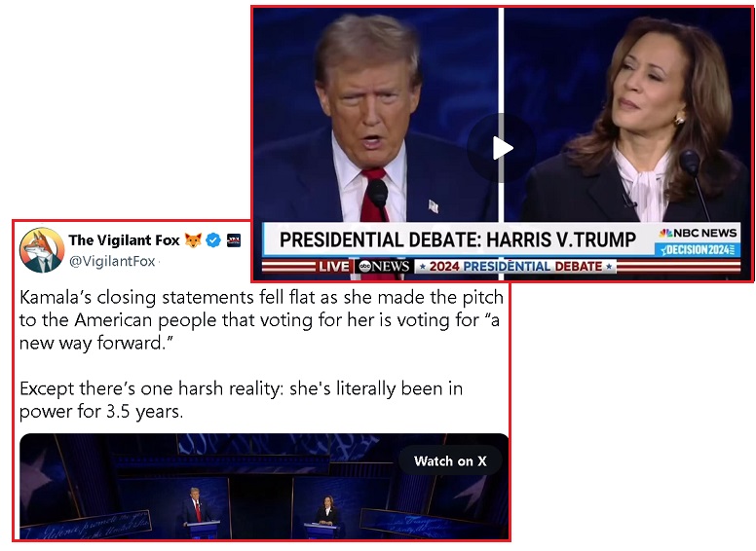Click the affiliate badge after verified checkmark
756x551 pixels.
[x=234, y=239]
